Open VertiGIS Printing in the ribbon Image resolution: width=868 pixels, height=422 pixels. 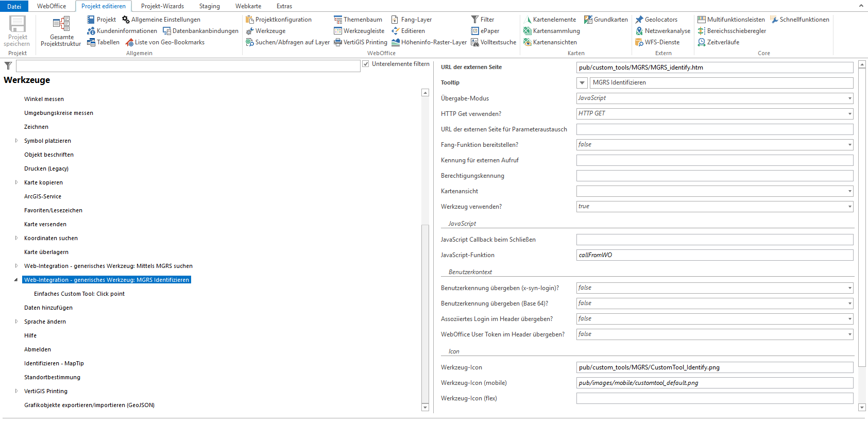(x=361, y=42)
